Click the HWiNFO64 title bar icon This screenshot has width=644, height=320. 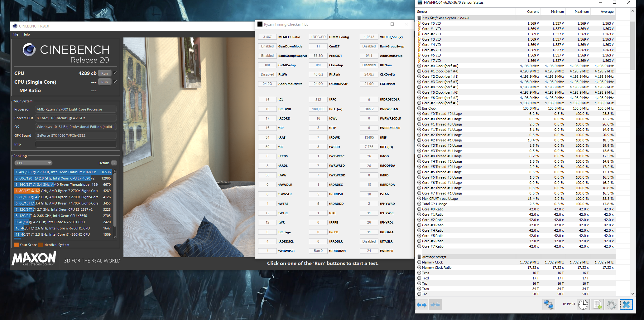tap(420, 2)
